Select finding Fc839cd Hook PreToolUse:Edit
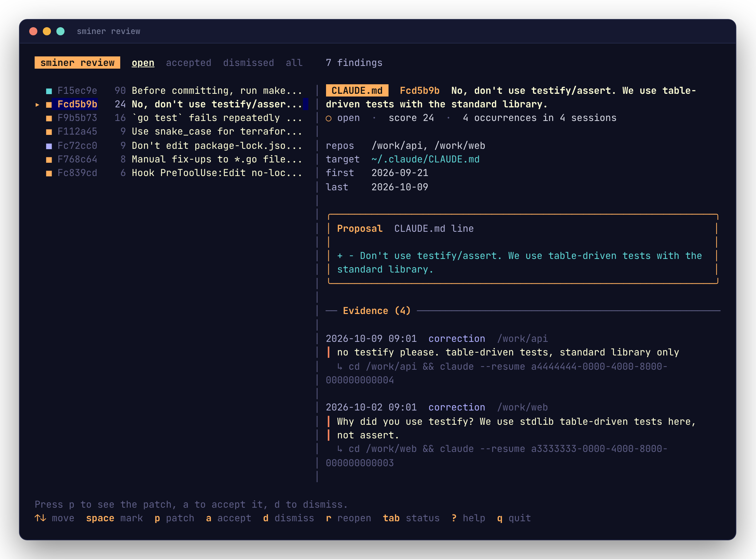 pyautogui.click(x=174, y=173)
